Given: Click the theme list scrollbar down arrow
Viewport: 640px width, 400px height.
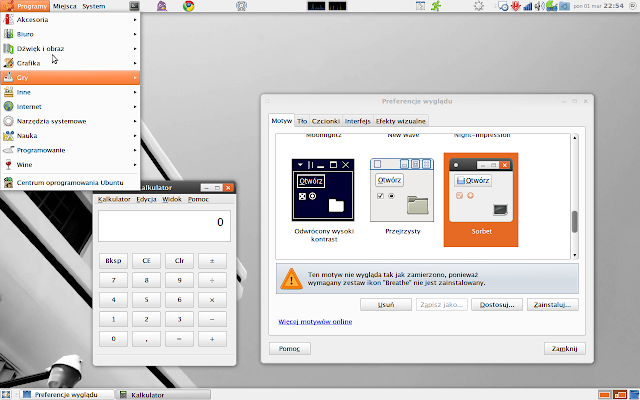Looking at the screenshot, I should coord(575,255).
